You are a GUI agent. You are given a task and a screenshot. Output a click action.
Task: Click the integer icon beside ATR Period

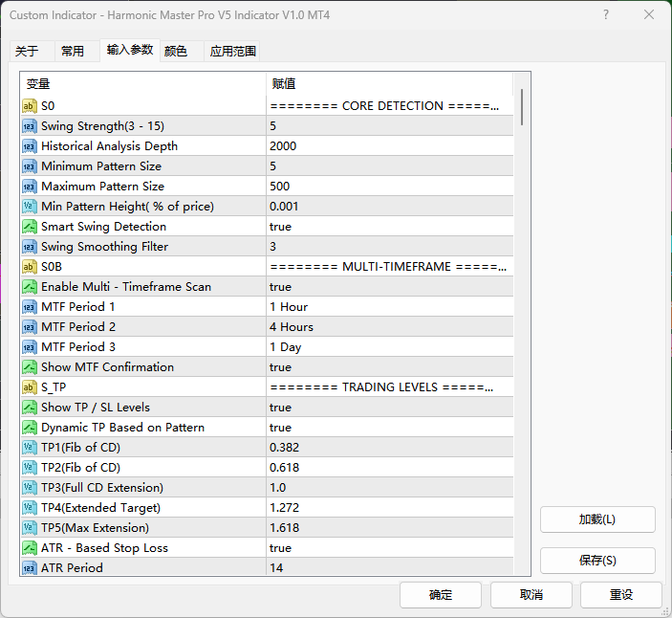point(29,568)
